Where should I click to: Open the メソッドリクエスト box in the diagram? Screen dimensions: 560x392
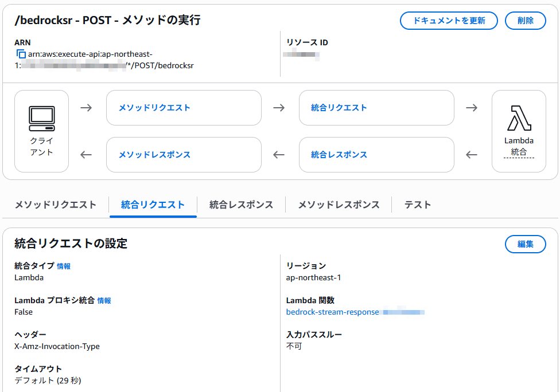184,108
